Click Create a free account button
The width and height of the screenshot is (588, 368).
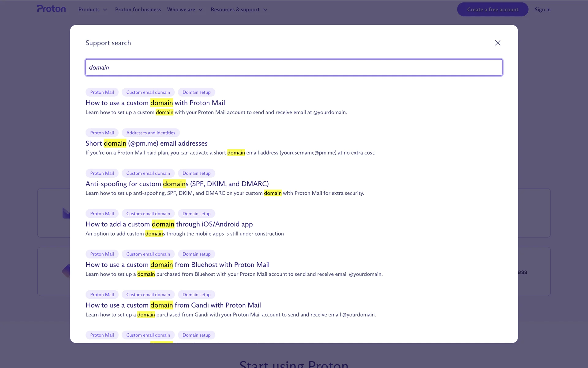tap(492, 10)
